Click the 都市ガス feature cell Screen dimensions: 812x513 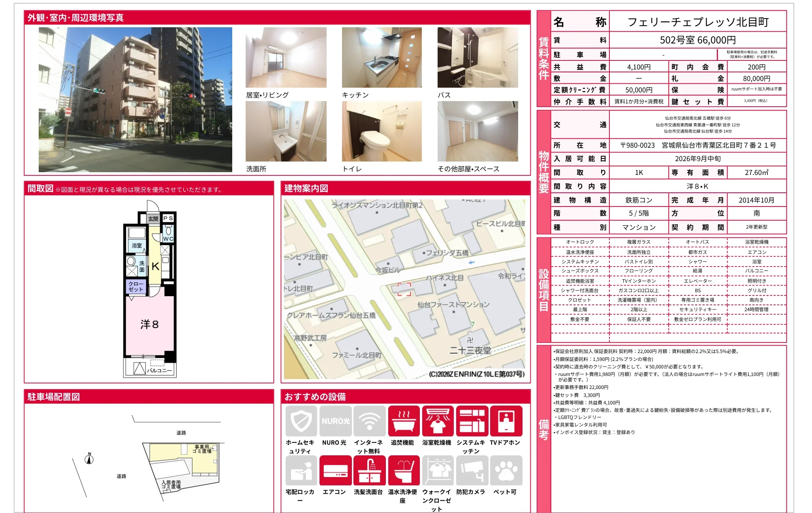697,252
